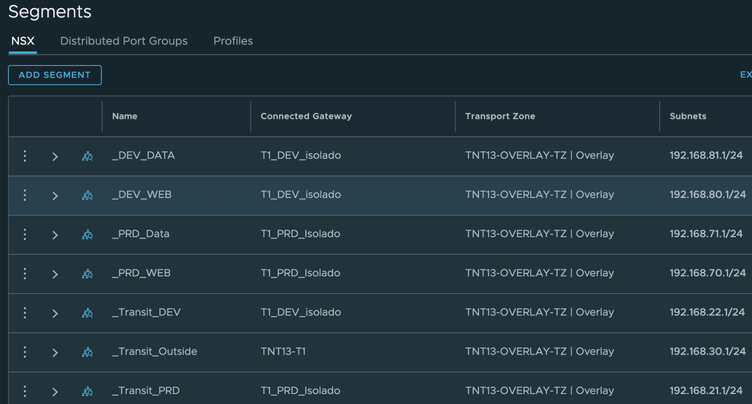
Task: Open the Profiles tab
Action: [x=233, y=41]
